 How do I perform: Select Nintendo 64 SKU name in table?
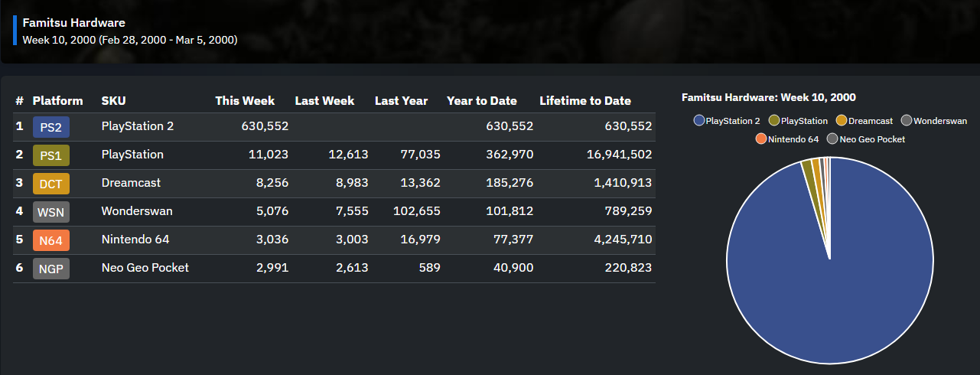click(135, 240)
